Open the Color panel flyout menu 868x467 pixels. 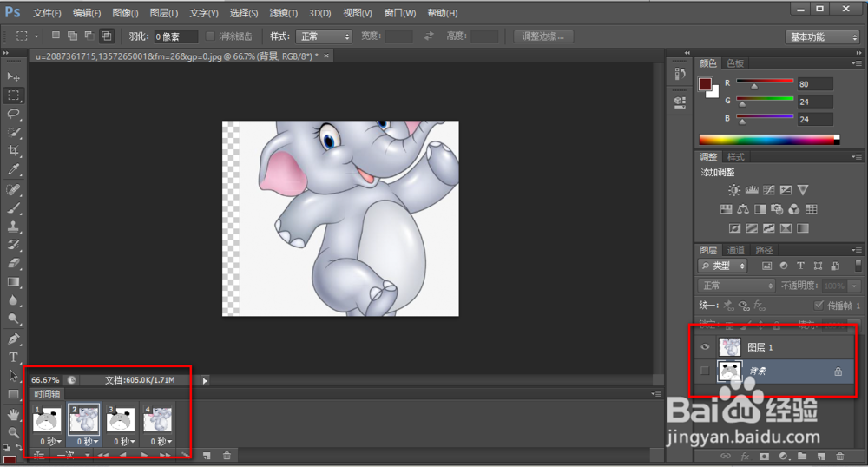coord(857,63)
